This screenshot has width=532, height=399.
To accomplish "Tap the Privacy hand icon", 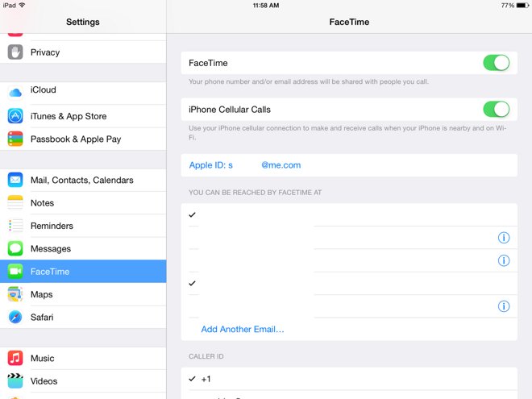I will point(15,52).
